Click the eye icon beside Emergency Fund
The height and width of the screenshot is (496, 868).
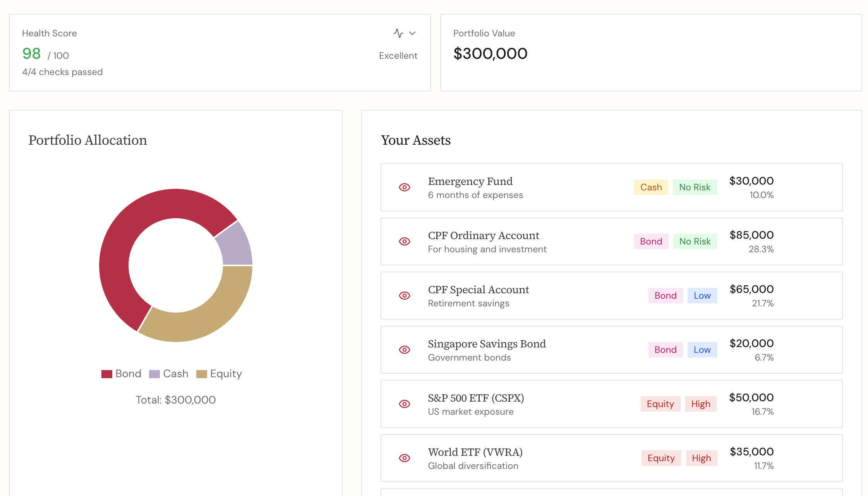pyautogui.click(x=404, y=187)
